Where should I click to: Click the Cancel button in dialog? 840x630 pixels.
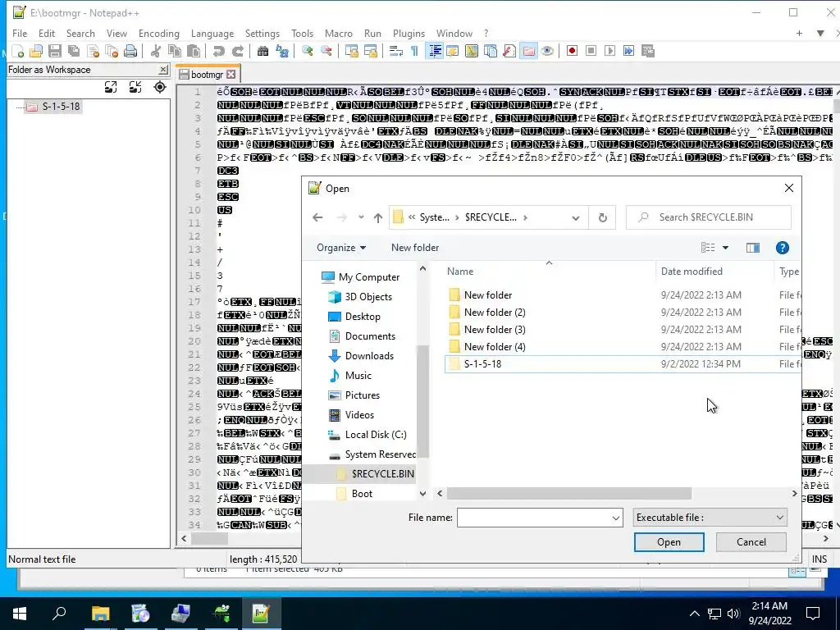(x=751, y=542)
